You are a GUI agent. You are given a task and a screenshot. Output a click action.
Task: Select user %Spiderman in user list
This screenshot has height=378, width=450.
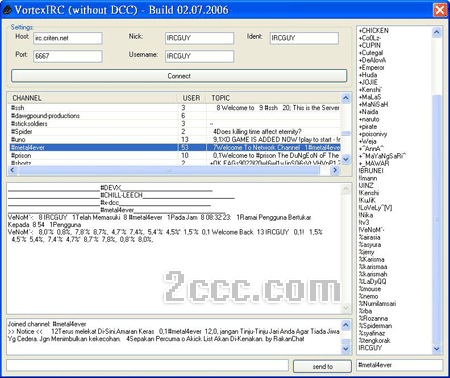(x=375, y=326)
